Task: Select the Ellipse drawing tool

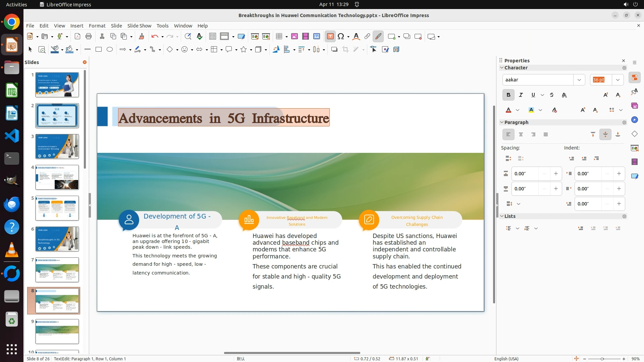Action: [x=110, y=50]
